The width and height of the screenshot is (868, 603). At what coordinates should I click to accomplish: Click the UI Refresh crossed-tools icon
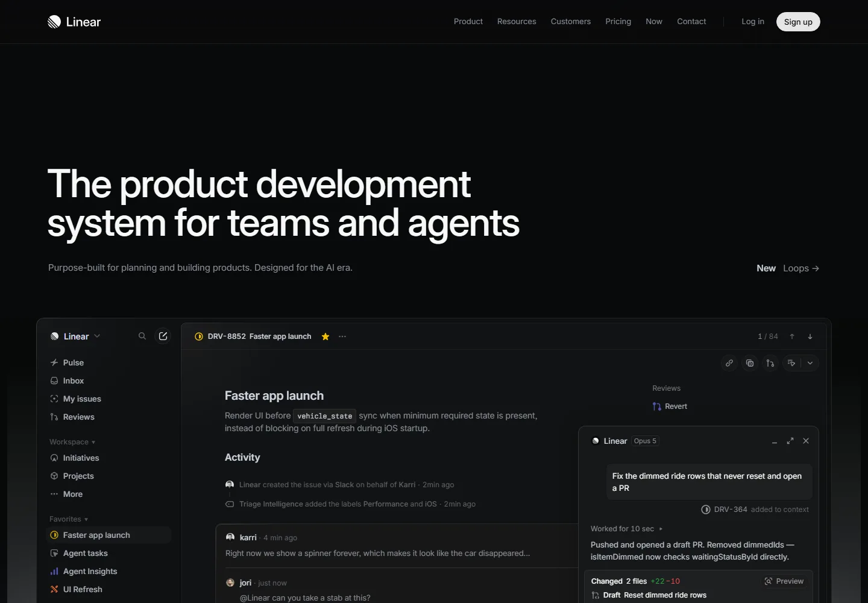point(54,589)
